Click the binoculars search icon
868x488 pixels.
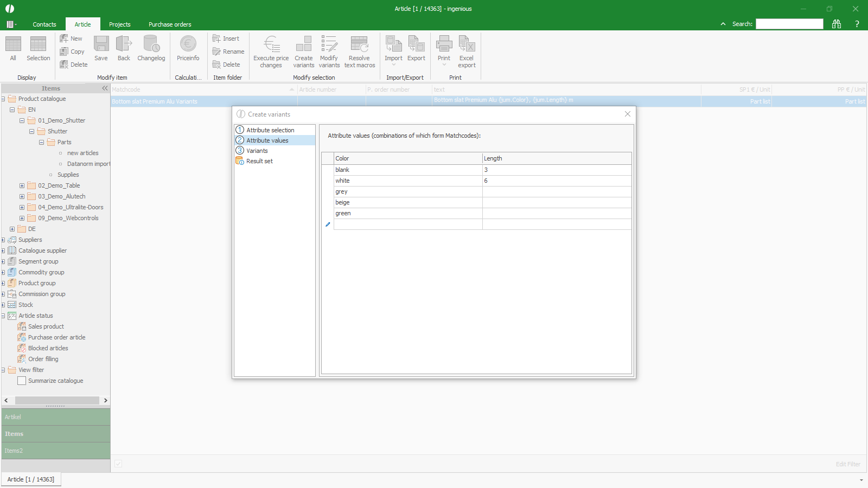click(x=837, y=24)
